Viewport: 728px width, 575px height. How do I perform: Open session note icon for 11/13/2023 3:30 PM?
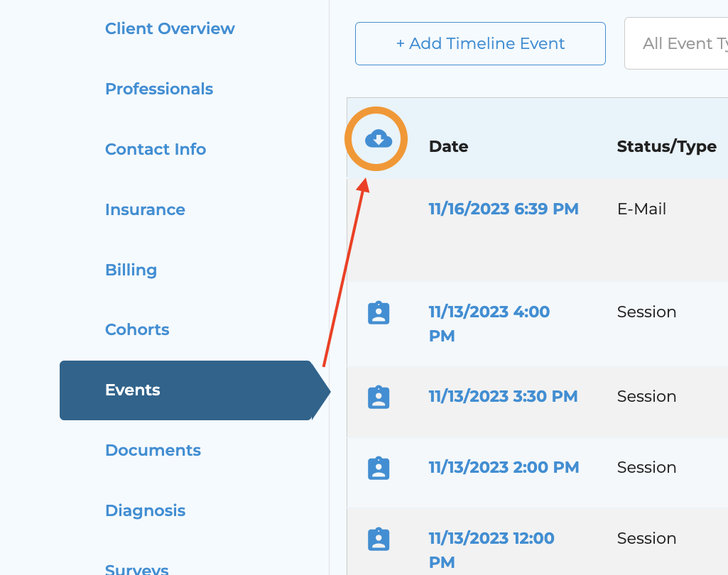pos(379,398)
